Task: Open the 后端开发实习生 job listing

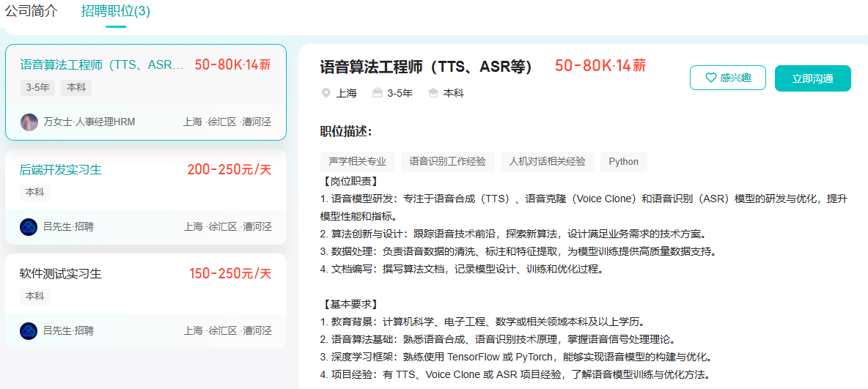Action: (x=61, y=170)
